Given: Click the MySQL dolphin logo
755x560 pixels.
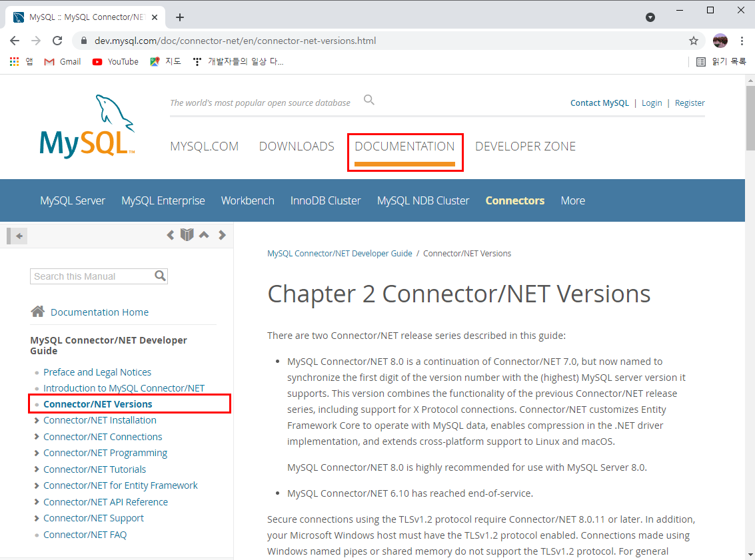Looking at the screenshot, I should click(87, 126).
